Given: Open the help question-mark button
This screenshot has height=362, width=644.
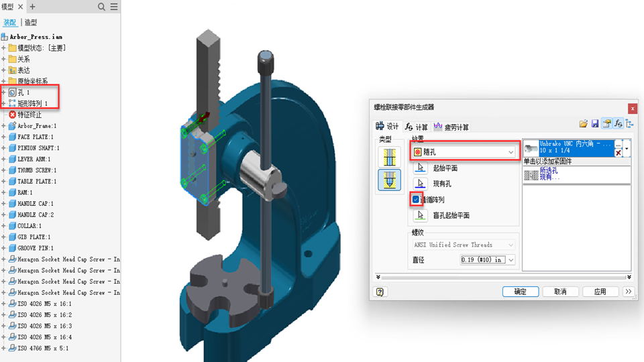Looking at the screenshot, I should 380,292.
